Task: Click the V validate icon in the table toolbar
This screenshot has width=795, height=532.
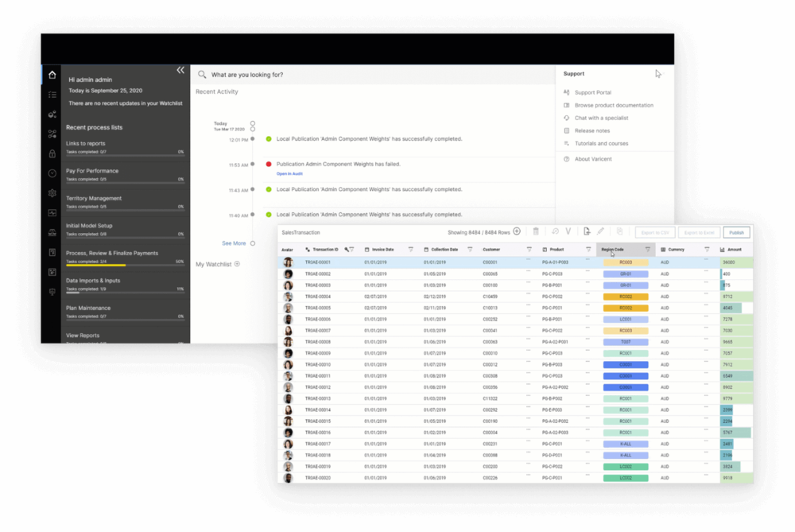Action: coord(568,231)
